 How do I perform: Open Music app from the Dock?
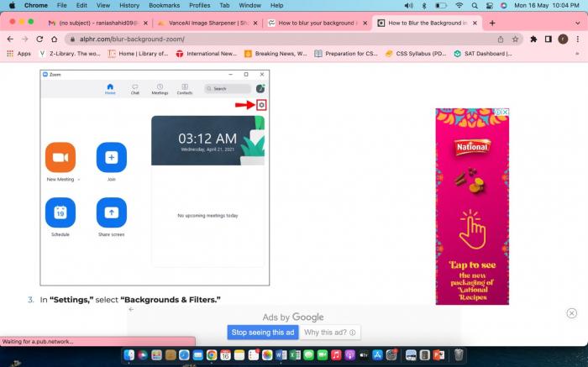coord(336,354)
